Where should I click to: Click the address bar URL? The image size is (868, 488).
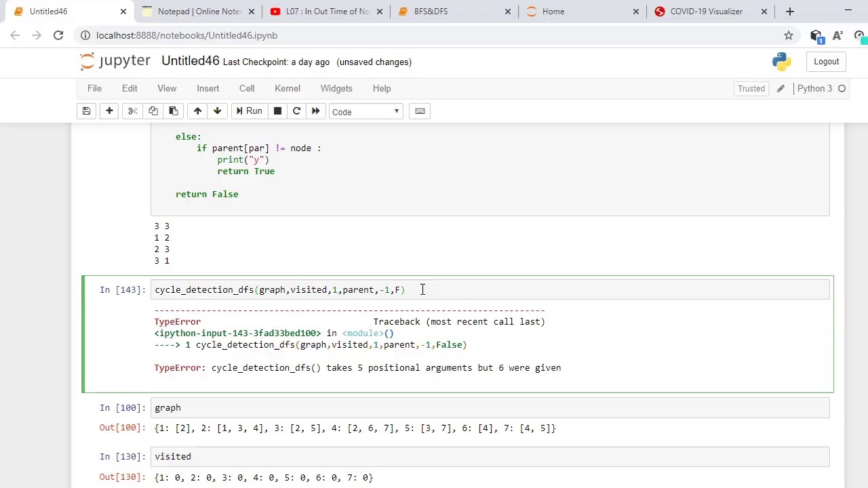(186, 35)
